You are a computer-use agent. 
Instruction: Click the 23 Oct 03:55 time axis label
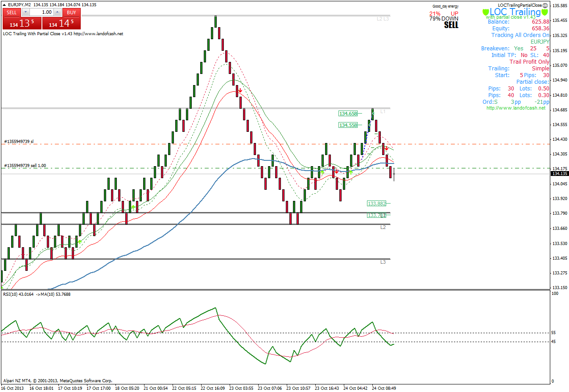pyautogui.click(x=241, y=388)
